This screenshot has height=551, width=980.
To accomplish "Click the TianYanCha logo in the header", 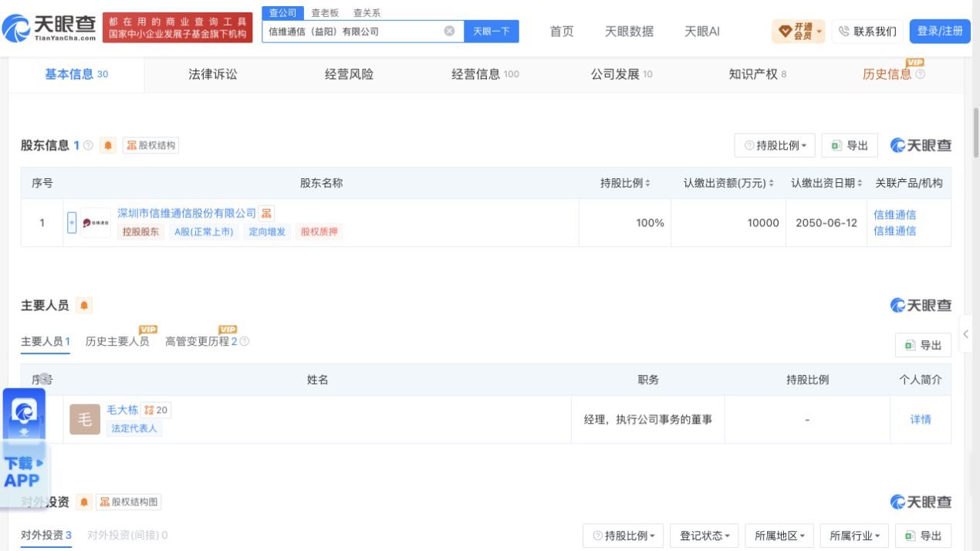I will [x=49, y=29].
